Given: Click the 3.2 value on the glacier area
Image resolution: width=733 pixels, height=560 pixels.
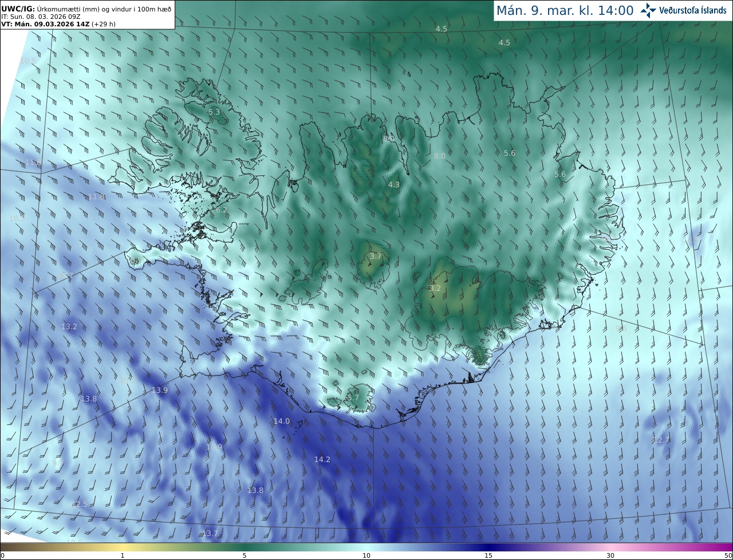Looking at the screenshot, I should 435,288.
